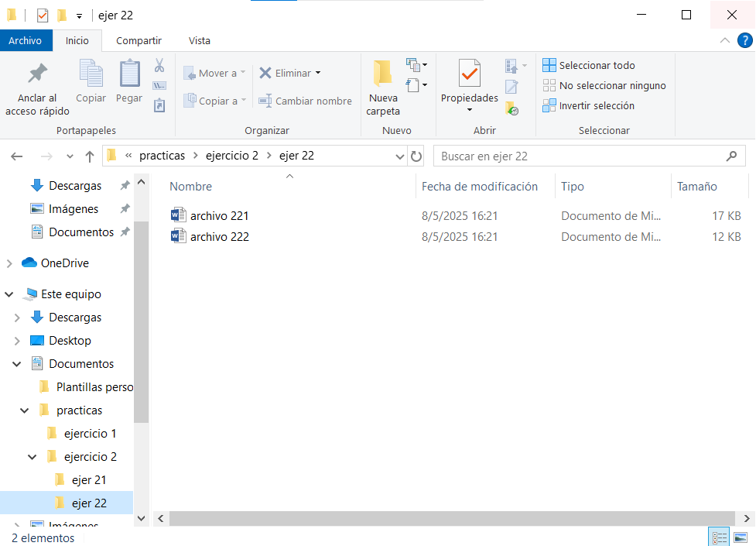Image resolution: width=756 pixels, height=546 pixels.
Task: Switch to details view layout
Action: (719, 537)
